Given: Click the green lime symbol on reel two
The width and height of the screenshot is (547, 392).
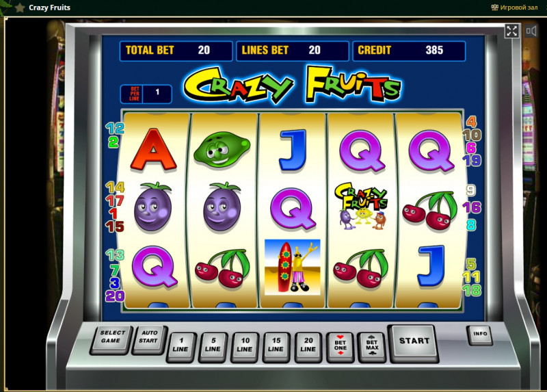Looking at the screenshot, I should pos(222,149).
